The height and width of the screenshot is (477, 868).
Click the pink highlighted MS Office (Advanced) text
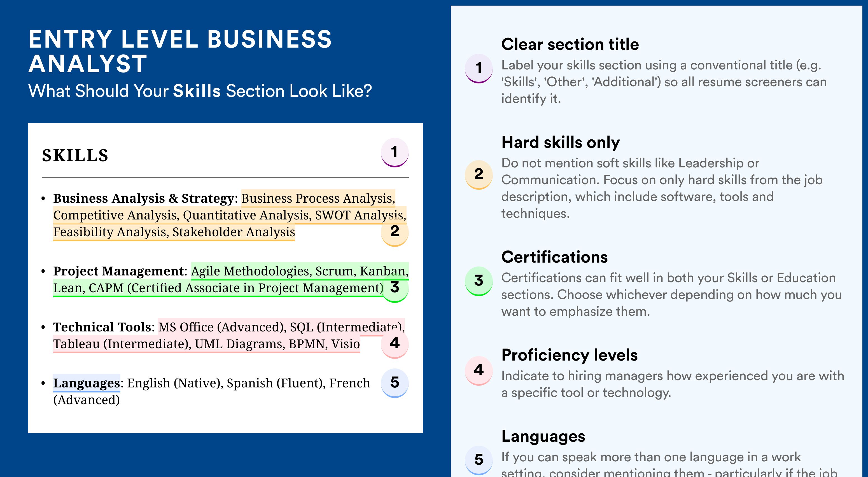(x=222, y=327)
